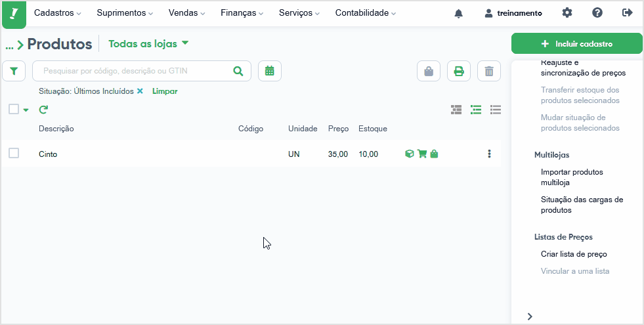
Task: Click the cube icon in Cinto row
Action: (x=409, y=154)
